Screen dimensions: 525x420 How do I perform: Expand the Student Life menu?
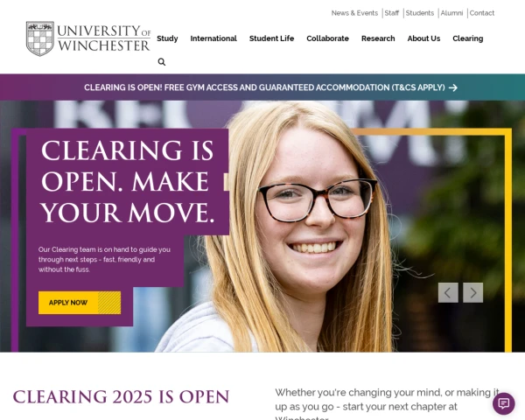coord(271,38)
